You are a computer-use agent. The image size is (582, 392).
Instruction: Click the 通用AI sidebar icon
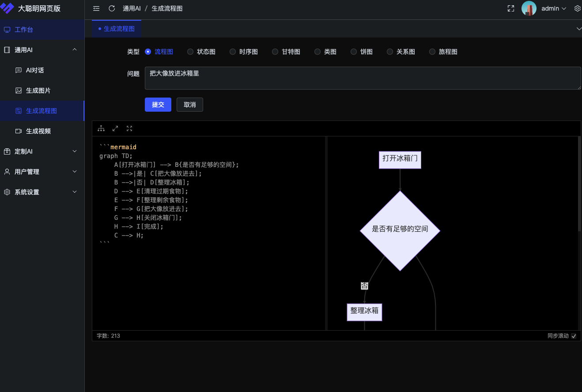[x=7, y=50]
